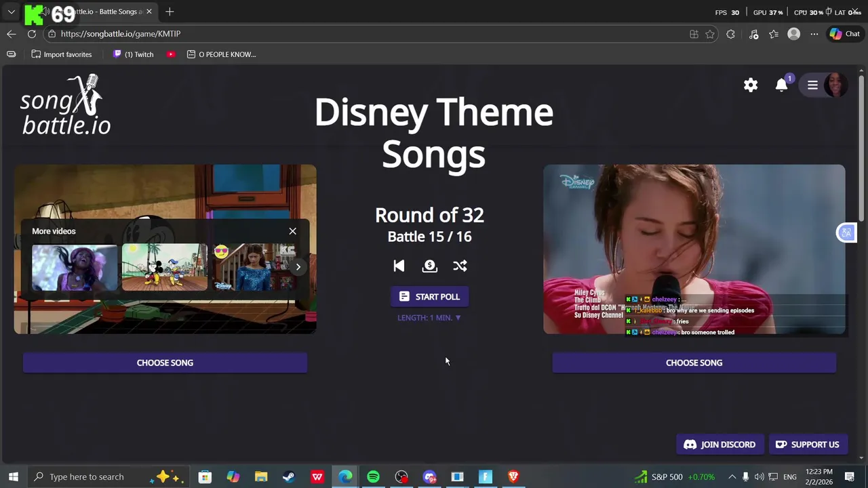The width and height of the screenshot is (868, 488).
Task: Open the media control music icon
Action: pyautogui.click(x=753, y=34)
